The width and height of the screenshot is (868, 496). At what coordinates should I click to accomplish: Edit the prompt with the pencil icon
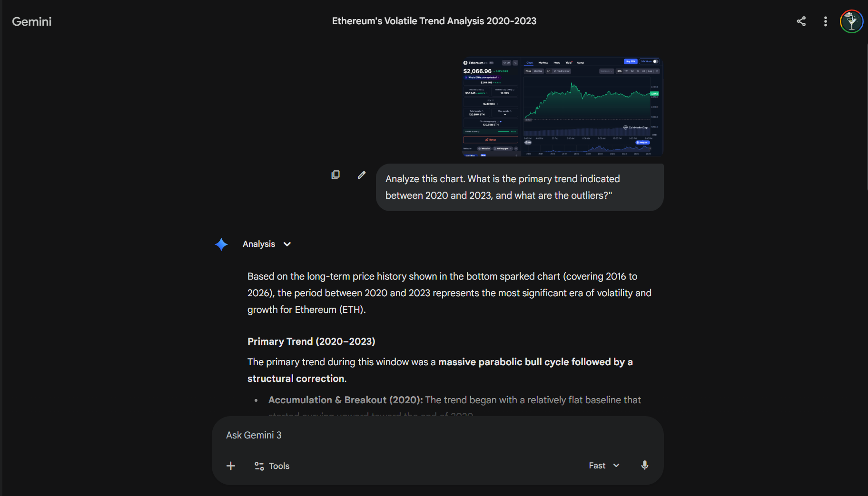pos(362,175)
